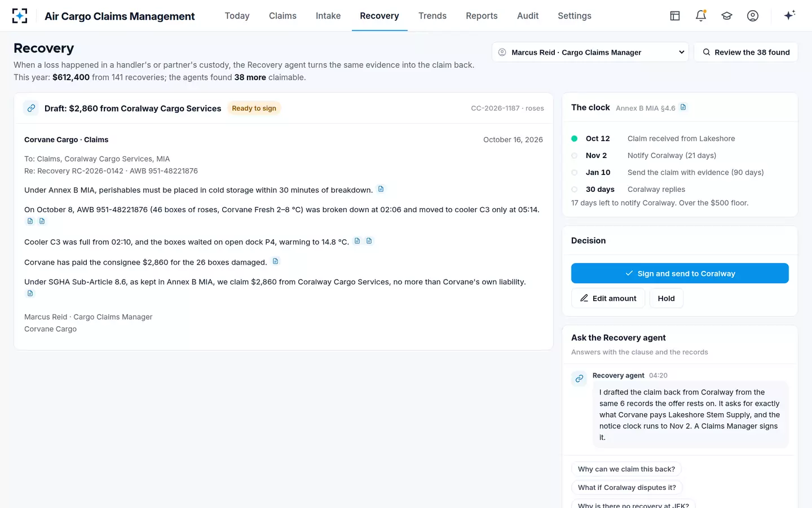Click the 'CC-2026-1187 · roses' claim reference

(x=507, y=108)
